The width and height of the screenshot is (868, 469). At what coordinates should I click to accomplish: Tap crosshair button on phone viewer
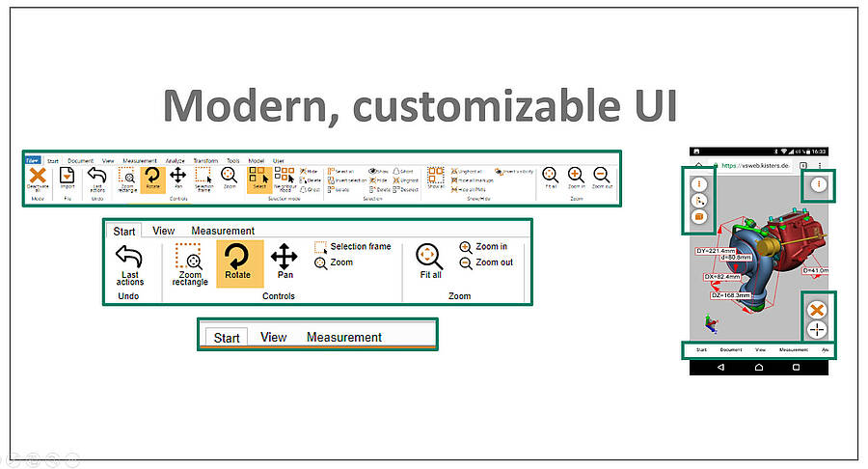[x=817, y=330]
